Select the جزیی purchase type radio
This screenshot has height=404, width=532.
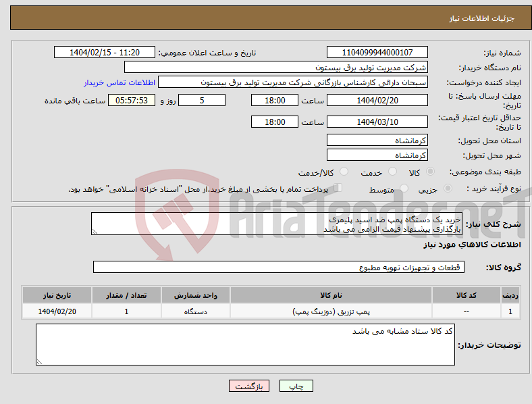(448, 188)
